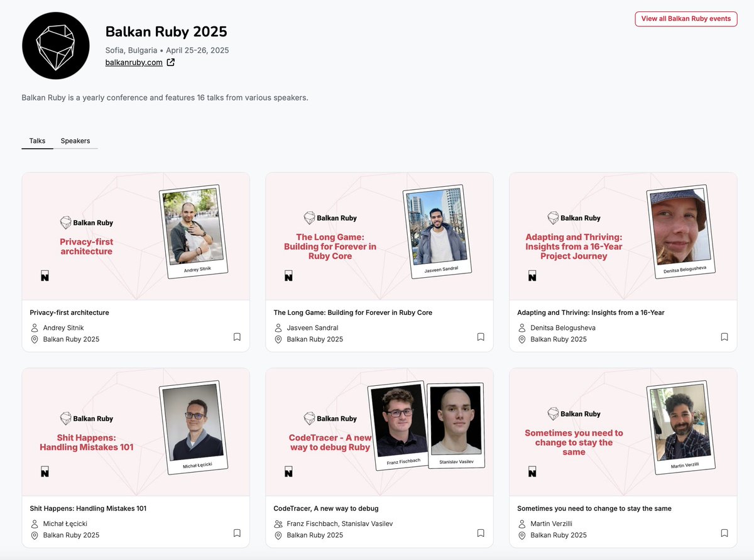Click Balkan Ruby 2025 under Franz Fischbach
This screenshot has width=754, height=560.
tap(315, 535)
